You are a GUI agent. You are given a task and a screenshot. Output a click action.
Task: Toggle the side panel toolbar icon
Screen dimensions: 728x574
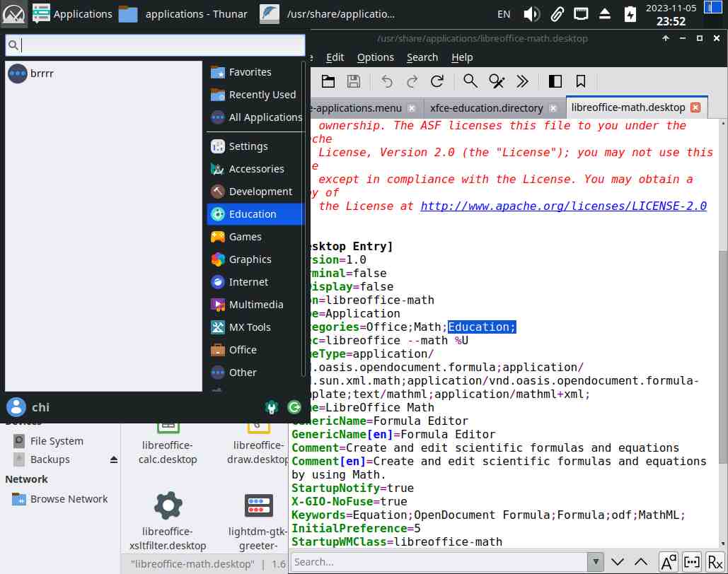coord(555,81)
